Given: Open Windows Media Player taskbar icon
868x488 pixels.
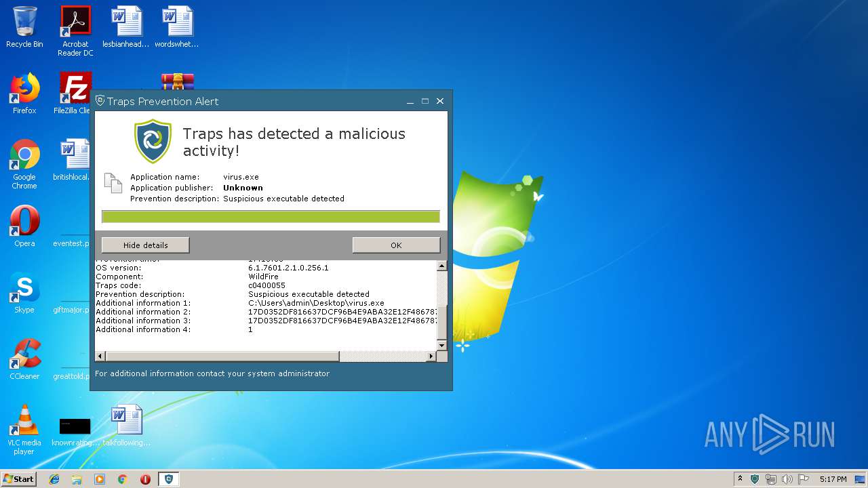Looking at the screenshot, I should [x=100, y=479].
